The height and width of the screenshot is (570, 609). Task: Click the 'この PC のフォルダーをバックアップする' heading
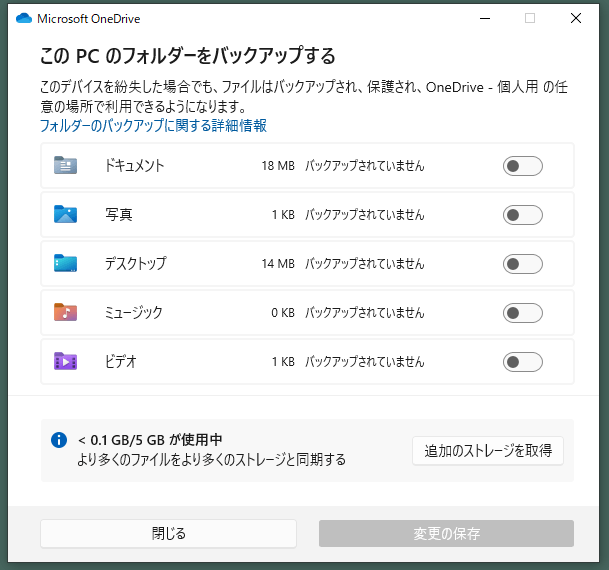coord(188,56)
